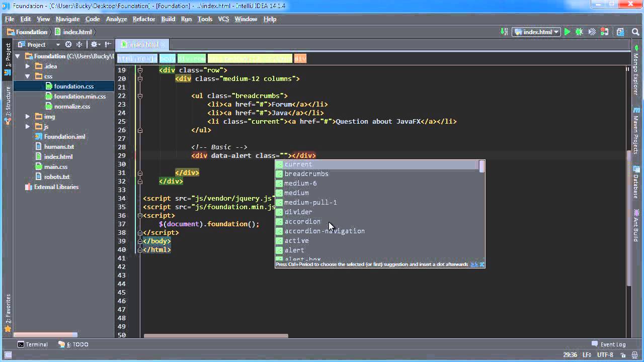Collapse the fold marker at the ul on line 22

140,96
